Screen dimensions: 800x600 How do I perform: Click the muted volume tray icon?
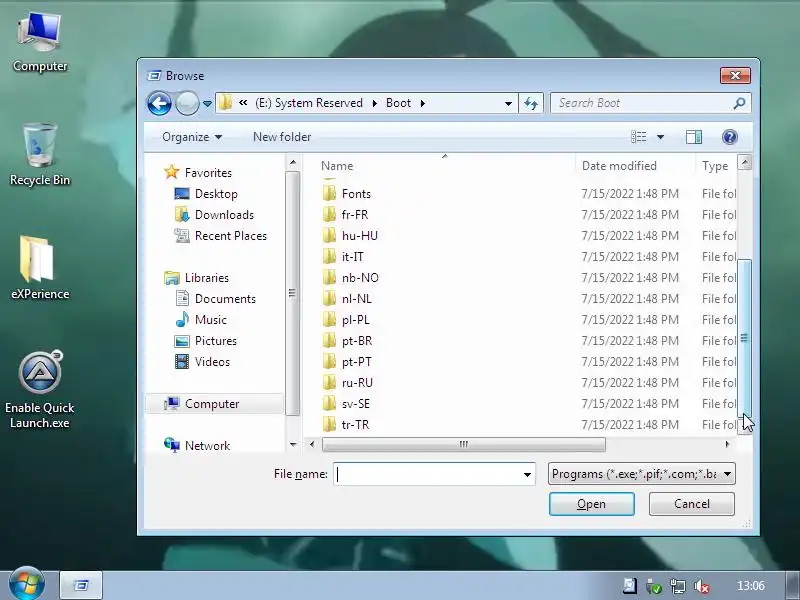click(x=702, y=586)
